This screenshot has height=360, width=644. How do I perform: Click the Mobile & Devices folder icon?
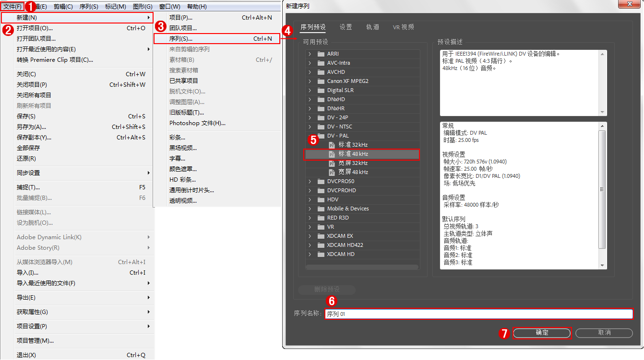tap(321, 209)
